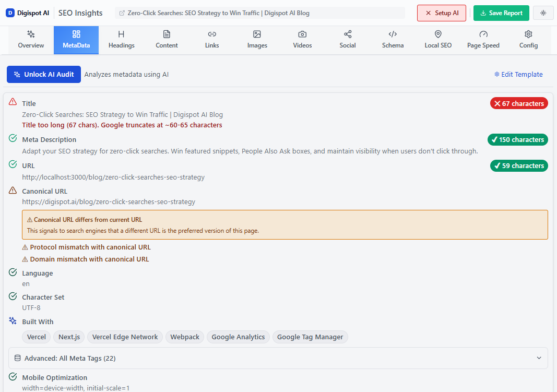Click the Schema code icon
557x392 pixels.
[393, 33]
